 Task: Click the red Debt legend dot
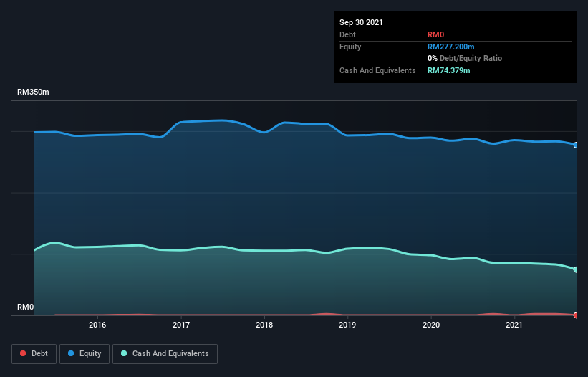click(23, 353)
